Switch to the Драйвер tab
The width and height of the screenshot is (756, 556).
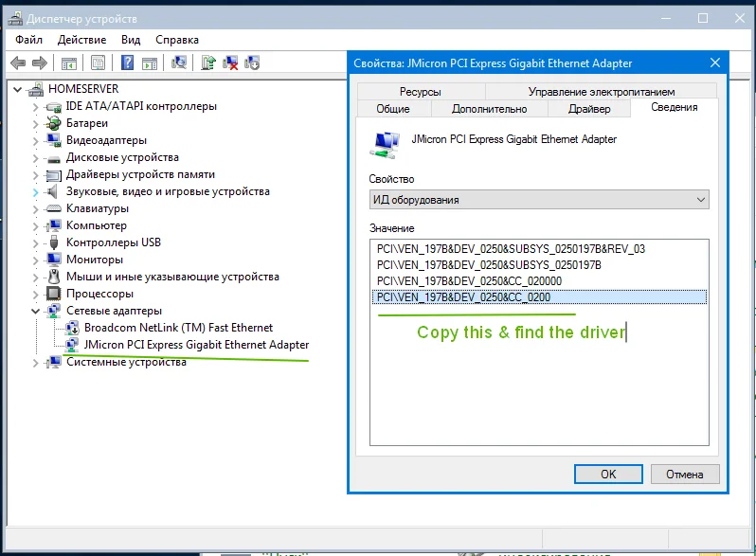click(589, 109)
